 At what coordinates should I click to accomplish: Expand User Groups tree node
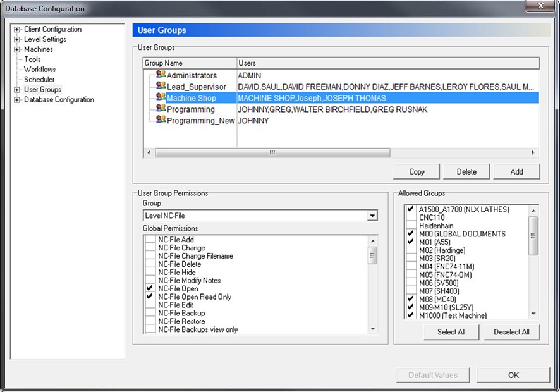[x=17, y=90]
